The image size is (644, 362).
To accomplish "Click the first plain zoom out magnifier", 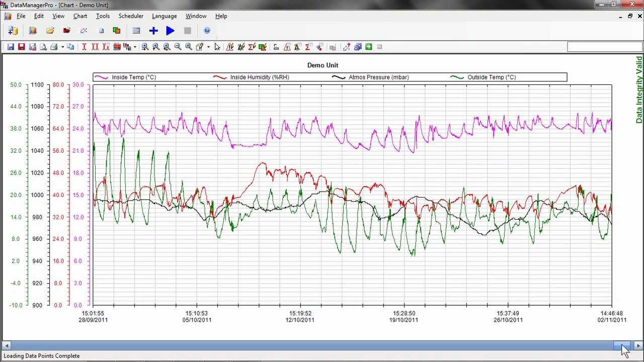I will (x=178, y=47).
